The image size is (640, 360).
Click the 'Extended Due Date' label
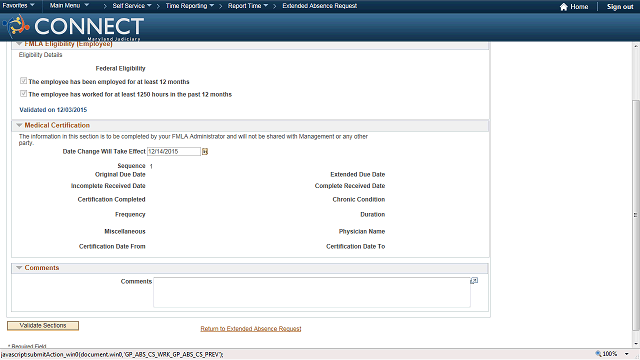(358, 174)
